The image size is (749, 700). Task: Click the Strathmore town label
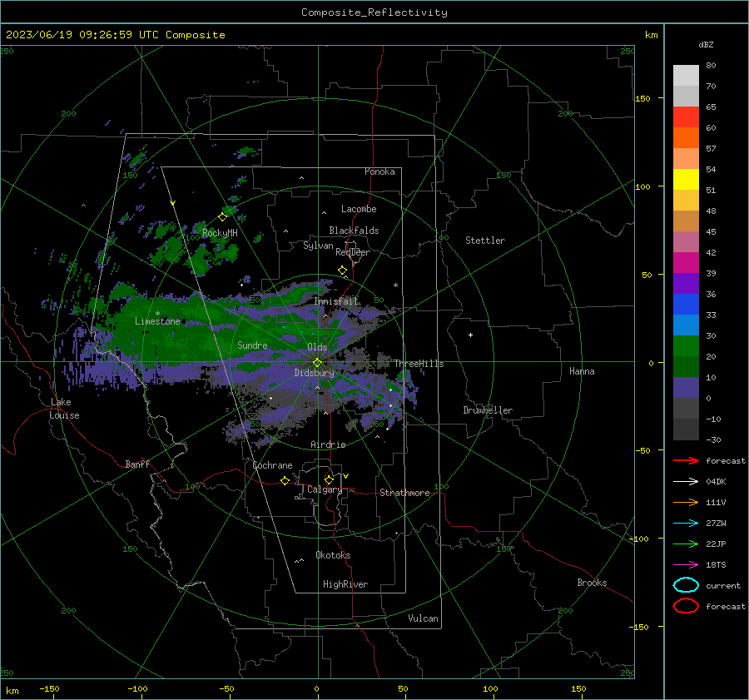click(x=404, y=493)
